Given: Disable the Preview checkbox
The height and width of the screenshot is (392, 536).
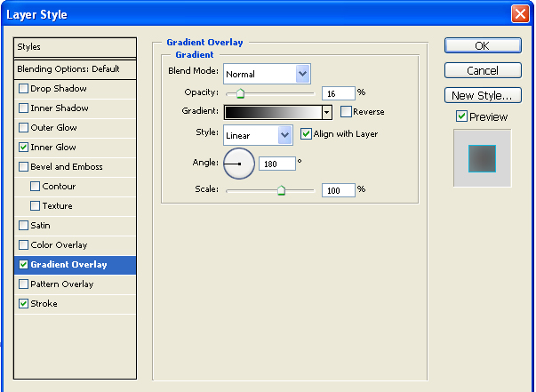Looking at the screenshot, I should (461, 116).
